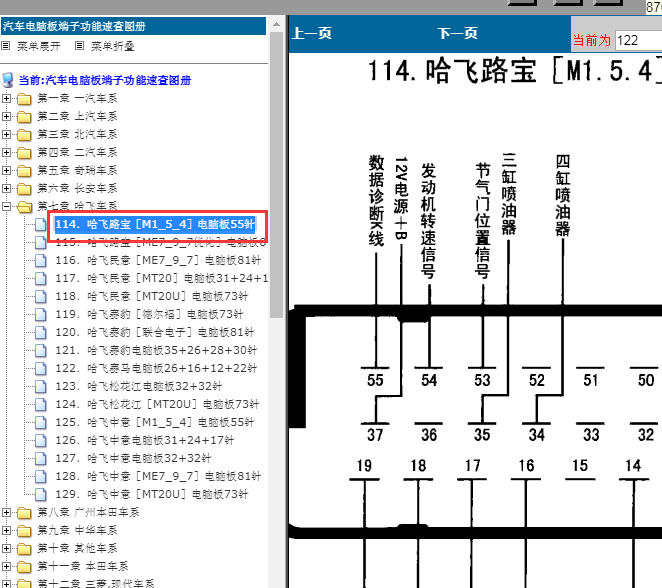The height and width of the screenshot is (588, 662).
Task: Collapse all menus with 菜单折叠
Action: pos(113,46)
